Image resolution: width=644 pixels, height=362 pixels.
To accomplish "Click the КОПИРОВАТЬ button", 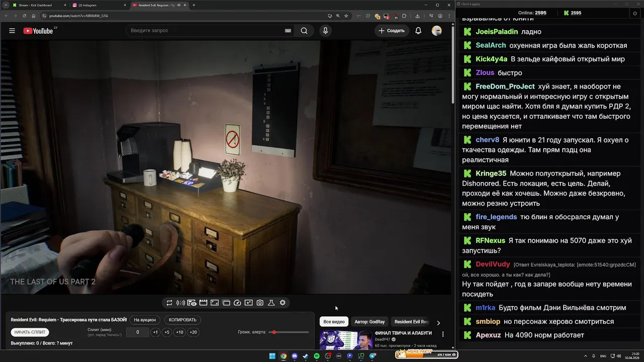I will tap(183, 320).
